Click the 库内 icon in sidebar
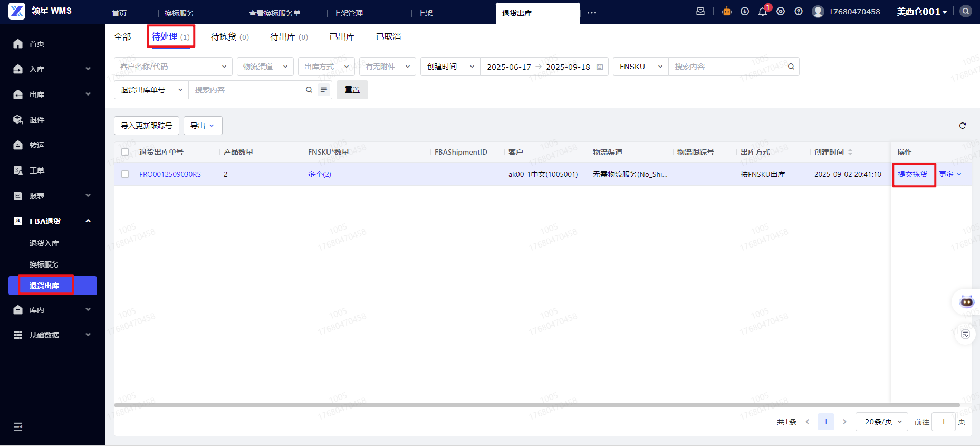Image resolution: width=980 pixels, height=446 pixels. [18, 310]
